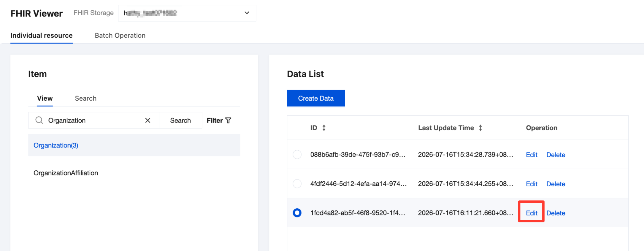Open the View tab in the Item panel
The width and height of the screenshot is (644, 251).
pos(45,98)
